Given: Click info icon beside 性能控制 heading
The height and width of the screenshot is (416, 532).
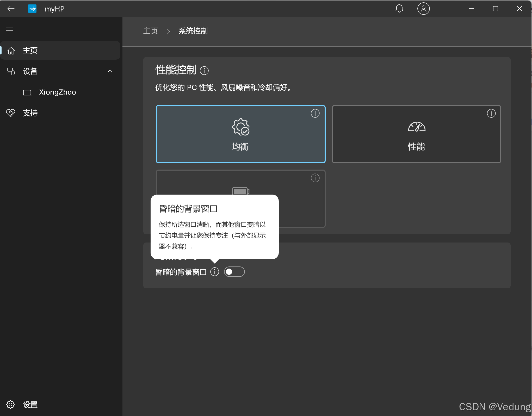Looking at the screenshot, I should tap(204, 71).
